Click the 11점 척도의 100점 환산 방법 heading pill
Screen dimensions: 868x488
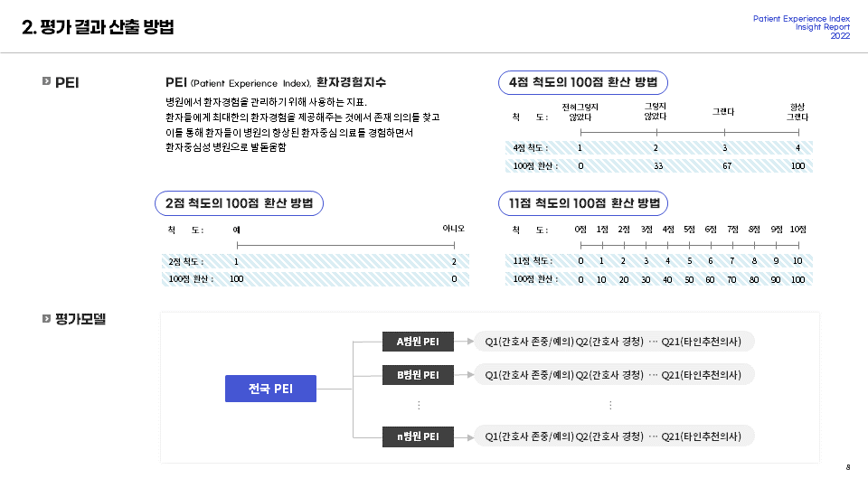pyautogui.click(x=583, y=203)
